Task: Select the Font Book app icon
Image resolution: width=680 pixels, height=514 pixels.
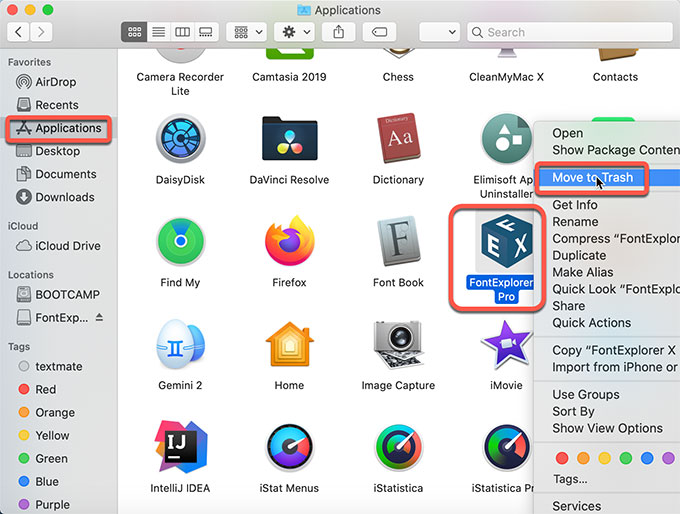Action: pos(398,242)
